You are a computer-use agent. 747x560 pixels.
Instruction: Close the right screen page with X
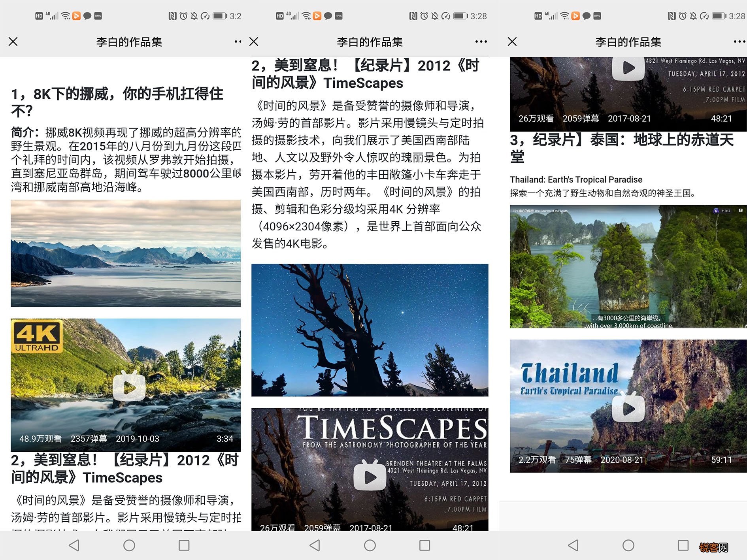pos(512,41)
